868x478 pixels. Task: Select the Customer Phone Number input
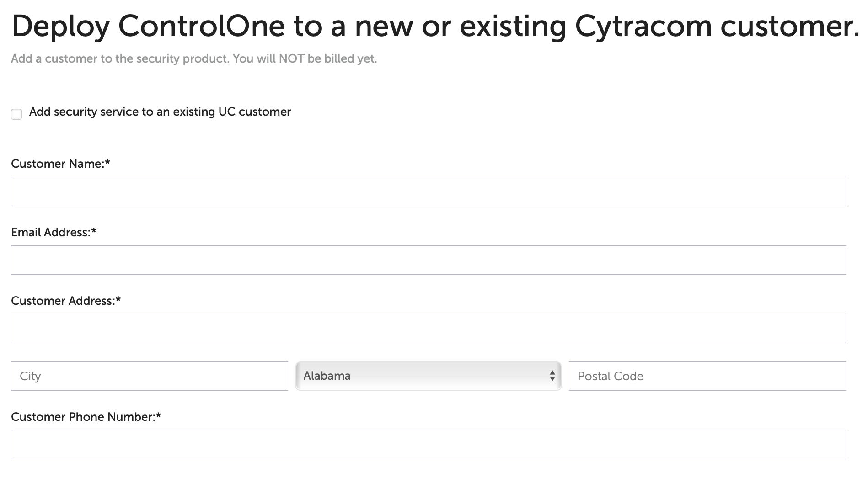pyautogui.click(x=429, y=444)
